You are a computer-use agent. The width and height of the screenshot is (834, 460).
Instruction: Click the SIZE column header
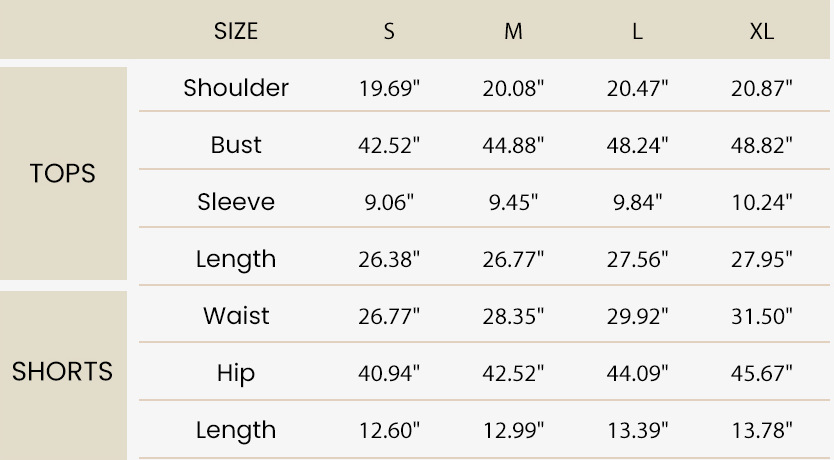(x=236, y=31)
